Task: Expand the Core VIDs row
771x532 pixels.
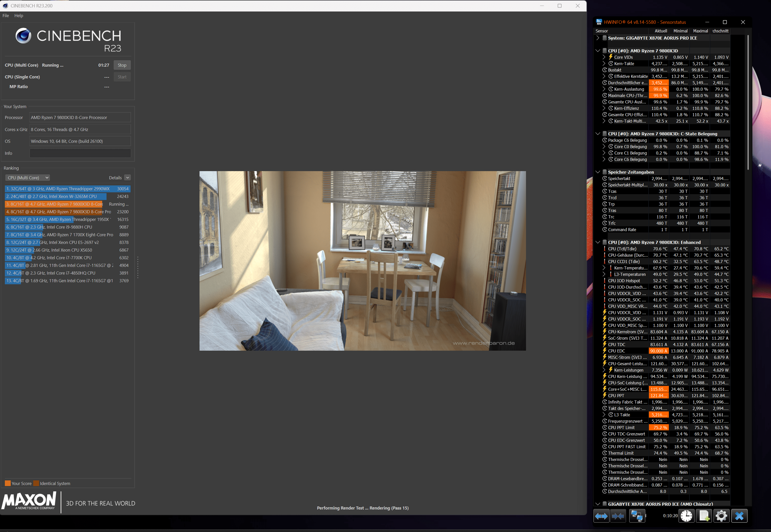Action: [604, 57]
